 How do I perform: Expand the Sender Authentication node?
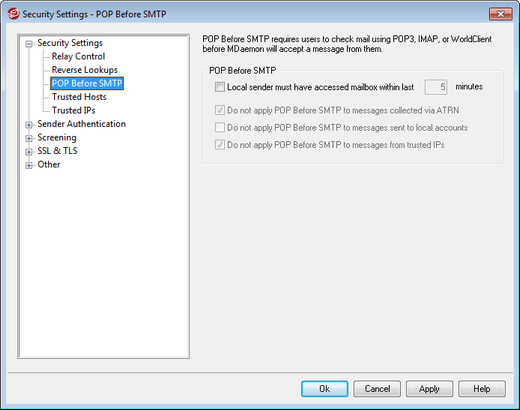tap(29, 125)
